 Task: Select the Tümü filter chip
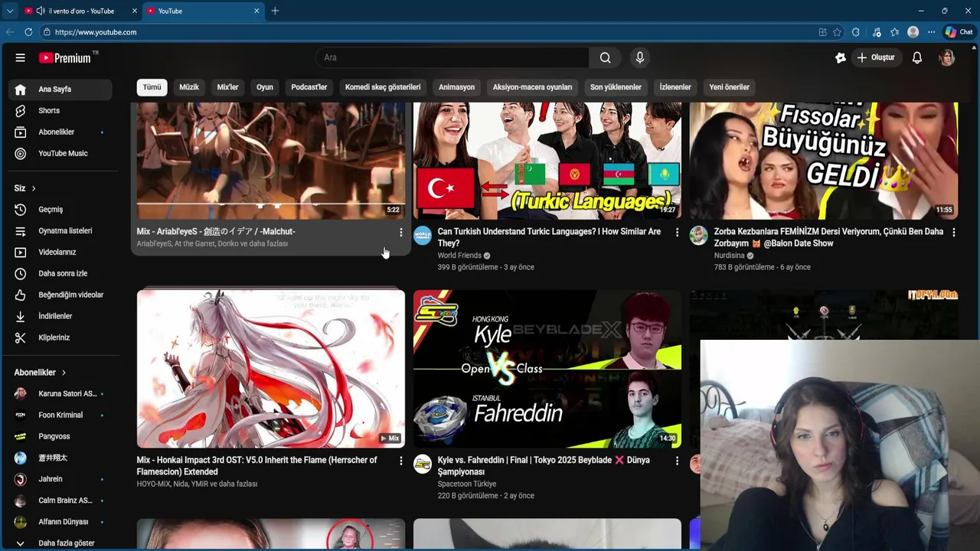(152, 87)
